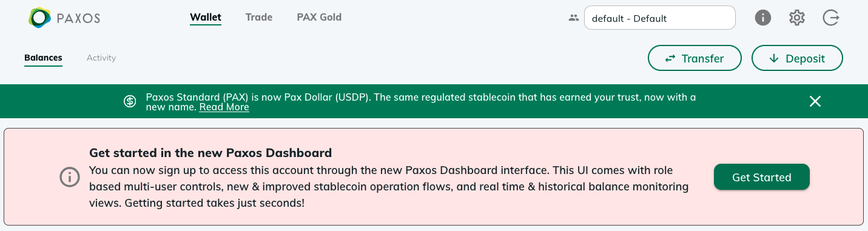Open the Wallet tab
868x231 pixels.
pyautogui.click(x=206, y=18)
